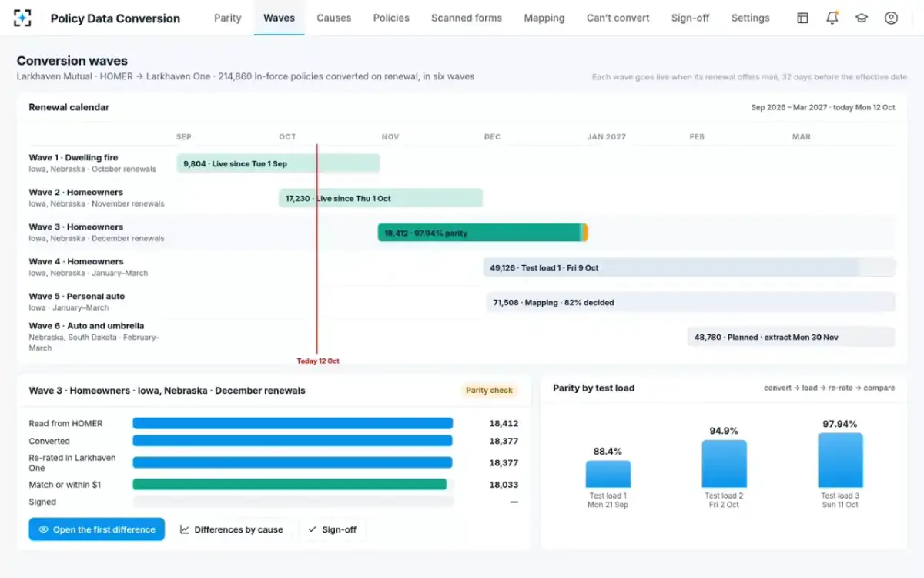Click Open the first difference button
Viewport: 924px width, 578px height.
pyautogui.click(x=97, y=529)
